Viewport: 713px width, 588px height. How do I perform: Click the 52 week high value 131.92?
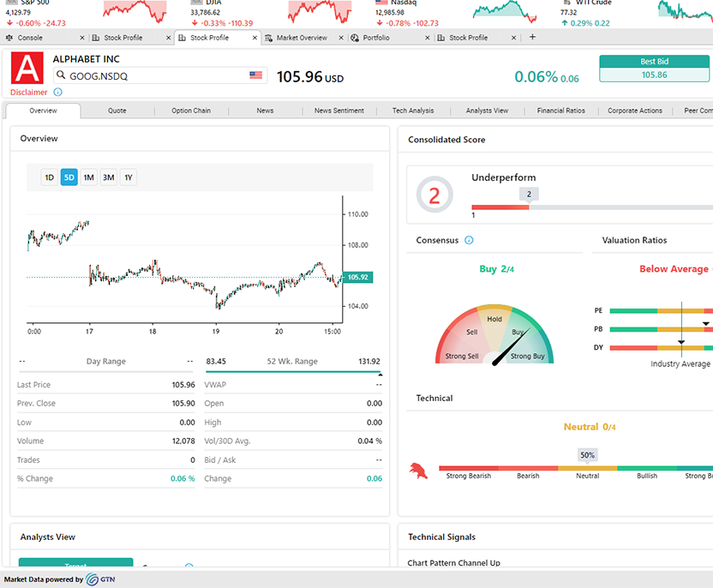click(369, 362)
